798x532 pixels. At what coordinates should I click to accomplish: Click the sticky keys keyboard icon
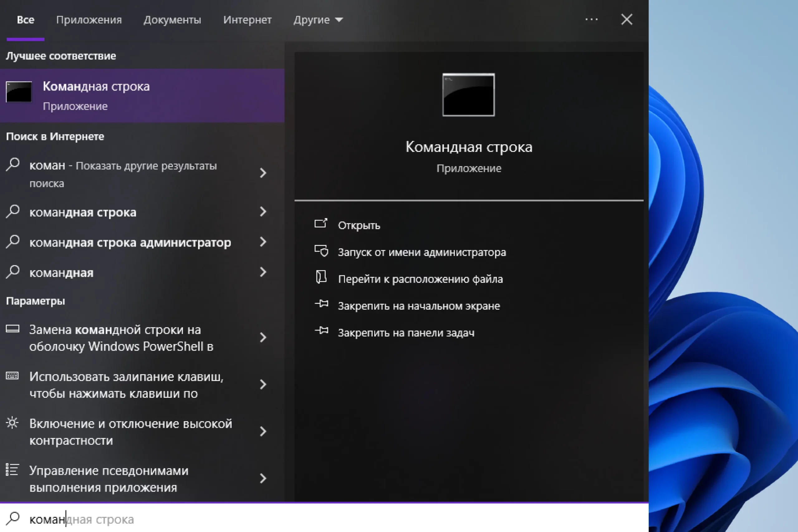tap(12, 376)
